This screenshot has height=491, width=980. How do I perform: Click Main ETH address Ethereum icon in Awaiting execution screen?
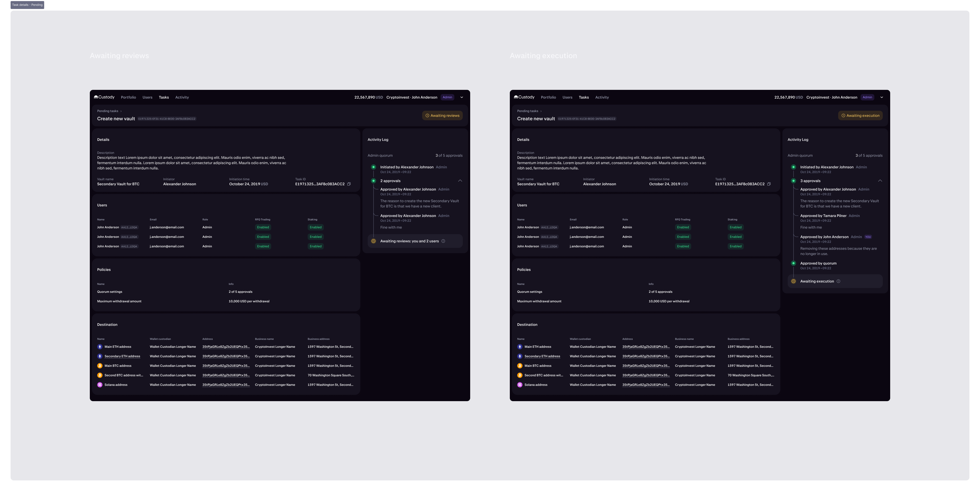pyautogui.click(x=520, y=347)
